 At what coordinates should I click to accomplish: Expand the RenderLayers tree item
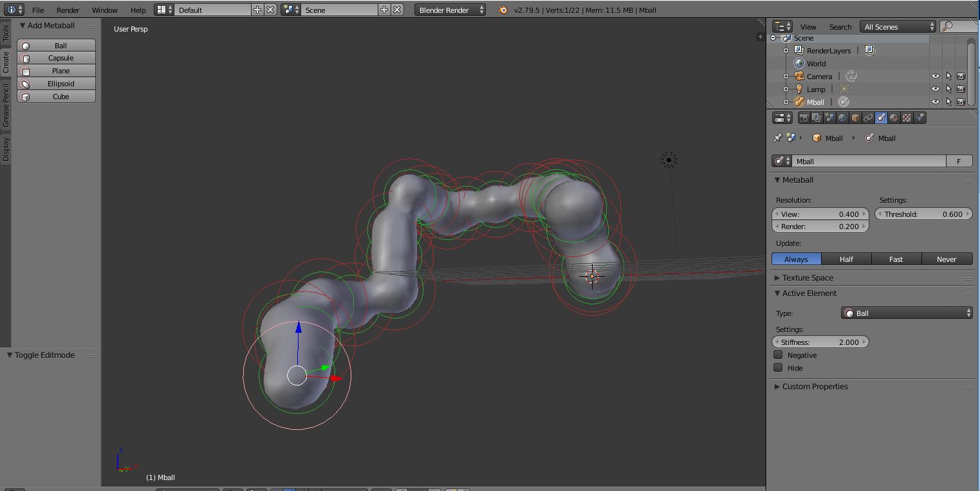point(786,50)
